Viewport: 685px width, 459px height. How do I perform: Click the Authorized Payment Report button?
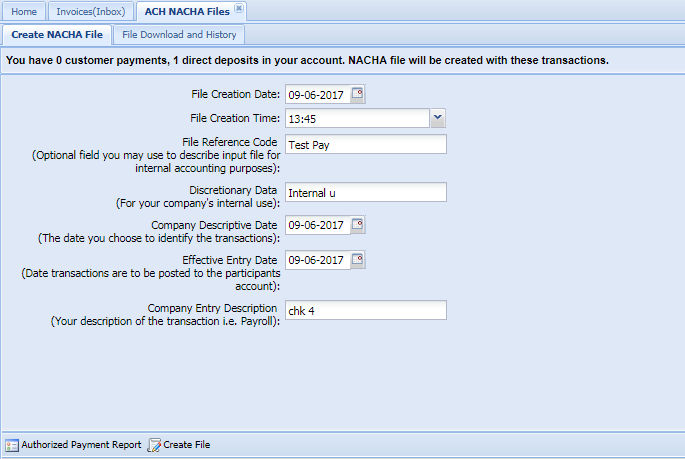[81, 445]
